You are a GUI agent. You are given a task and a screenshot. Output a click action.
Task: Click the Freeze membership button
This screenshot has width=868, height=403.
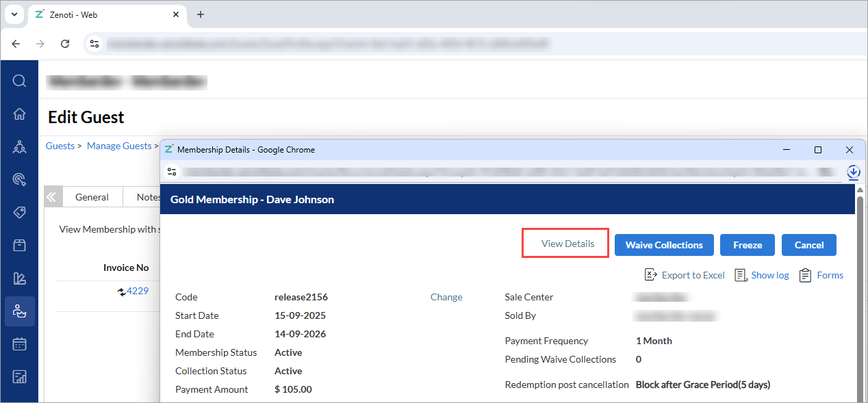(748, 245)
